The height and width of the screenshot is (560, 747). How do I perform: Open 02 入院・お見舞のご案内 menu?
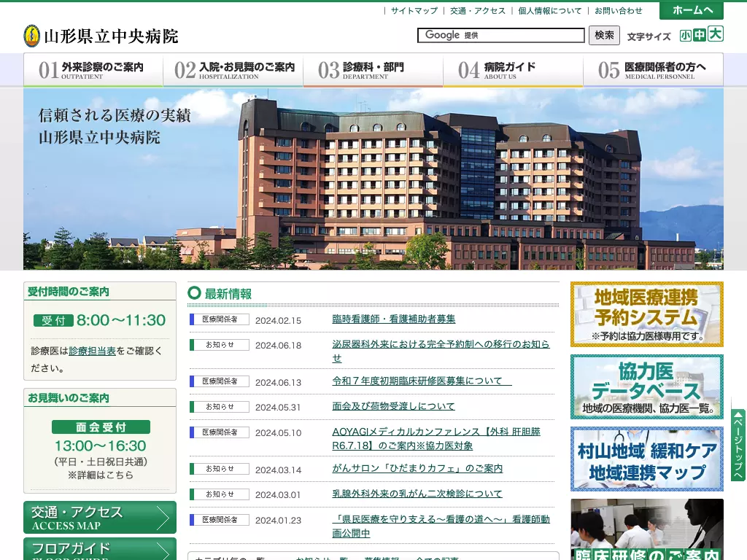233,70
